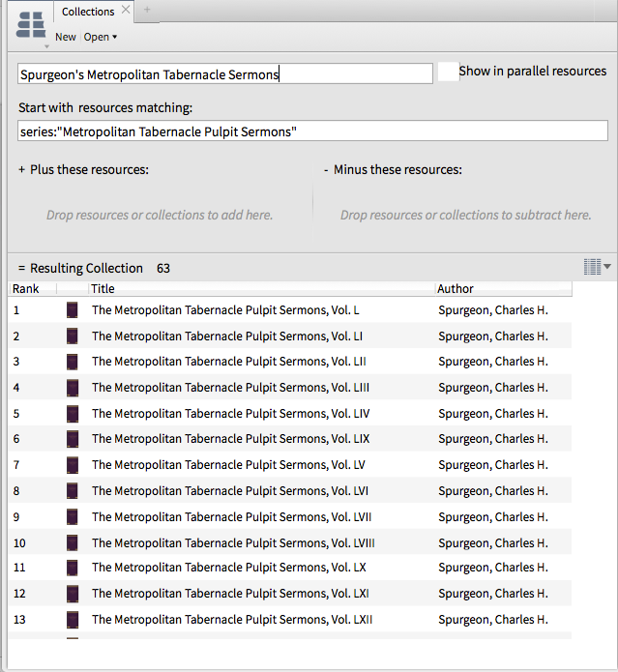Select title ending in Vol. LIII
Viewport: 618px width, 672px height.
pos(230,388)
